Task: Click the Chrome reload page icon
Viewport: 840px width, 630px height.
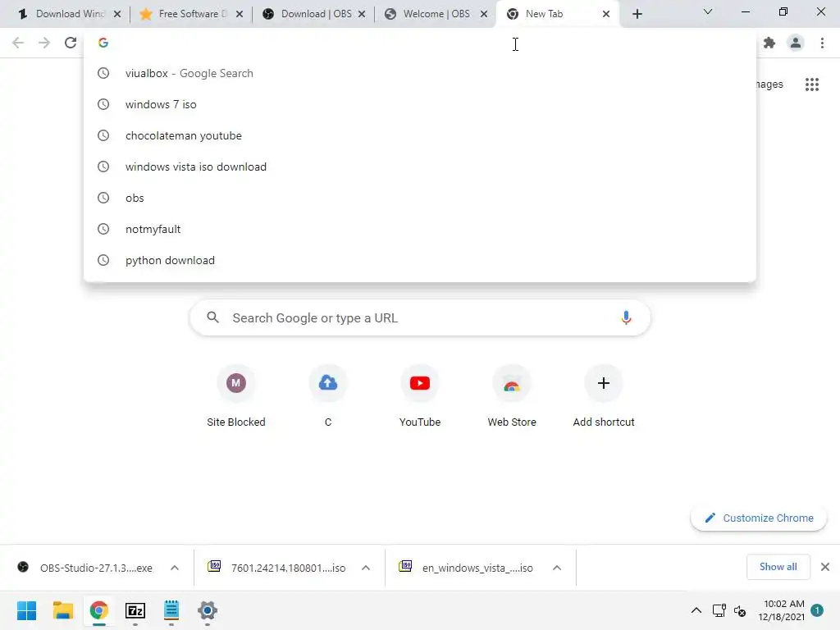Action: click(x=71, y=43)
